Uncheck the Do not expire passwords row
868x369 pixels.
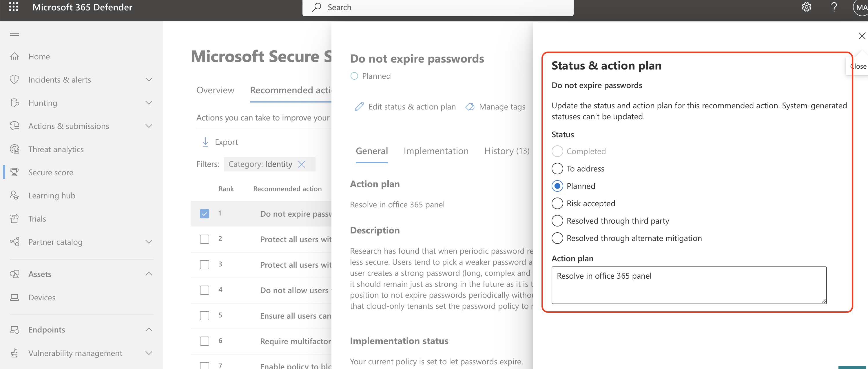(205, 214)
